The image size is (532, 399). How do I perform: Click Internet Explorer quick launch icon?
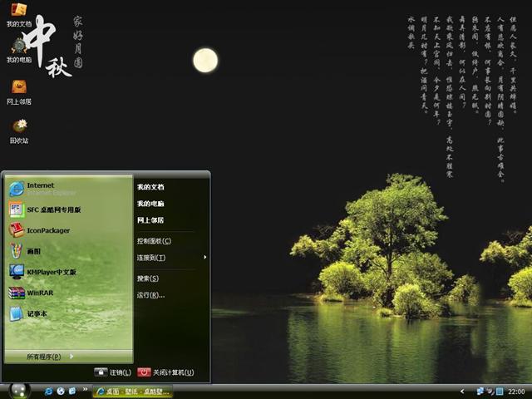click(48, 392)
